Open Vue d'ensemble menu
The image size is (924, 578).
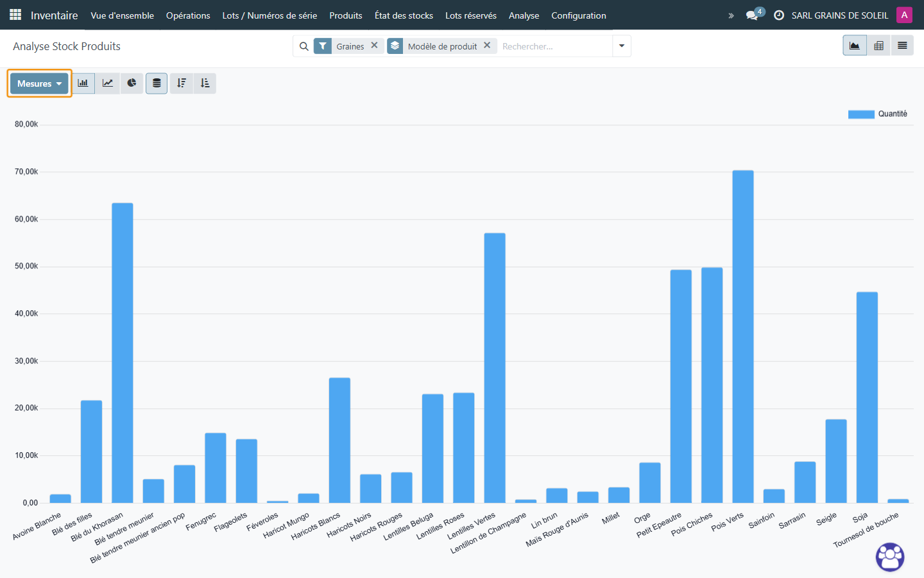[123, 15]
